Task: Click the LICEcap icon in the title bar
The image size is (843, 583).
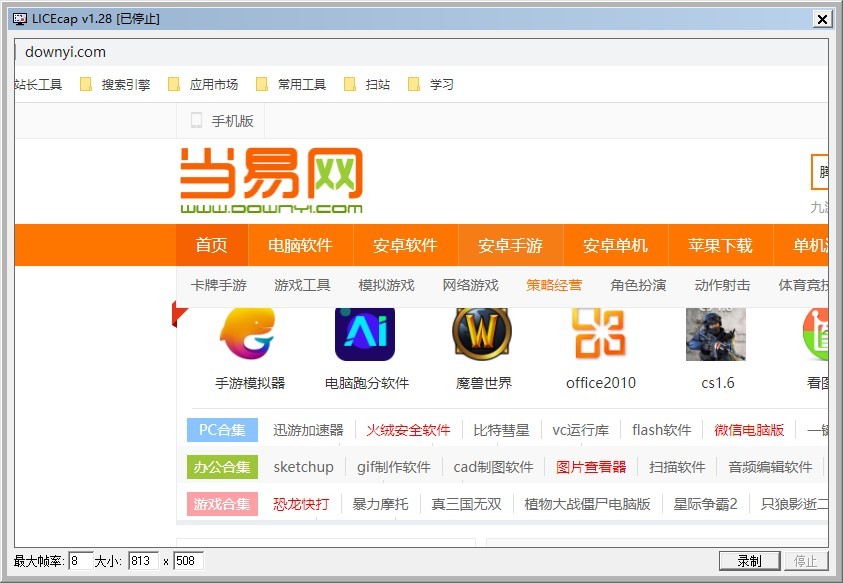Action: 19,18
